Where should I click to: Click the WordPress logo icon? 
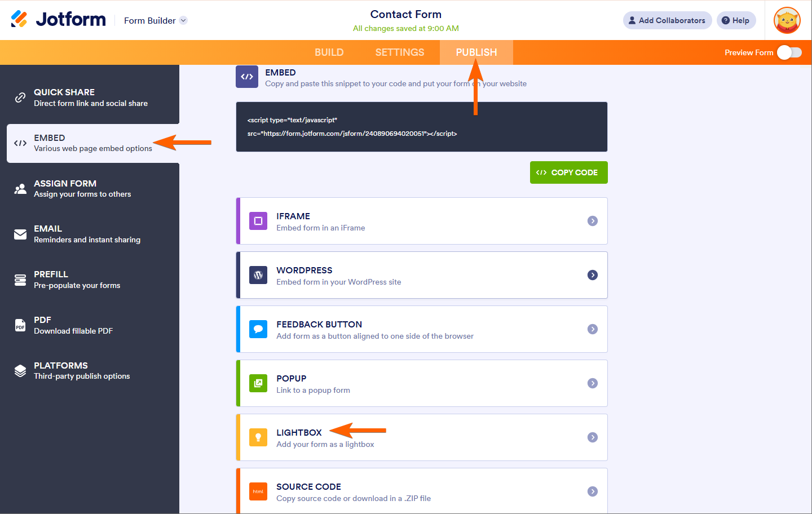pos(258,275)
